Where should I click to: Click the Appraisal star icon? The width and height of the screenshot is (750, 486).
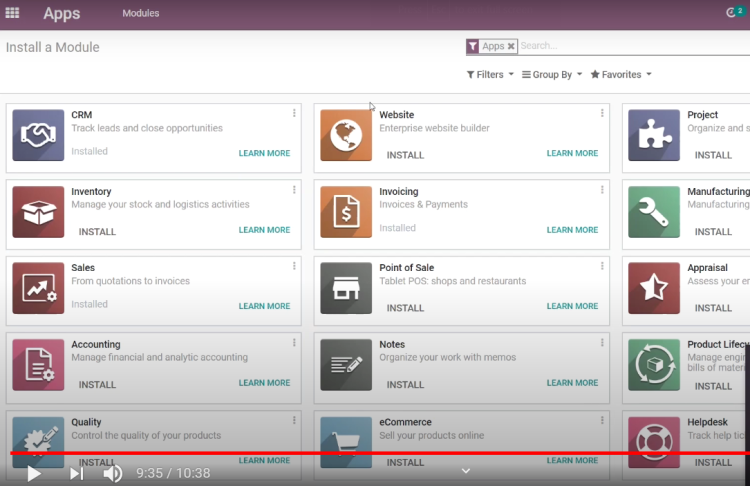tap(654, 288)
